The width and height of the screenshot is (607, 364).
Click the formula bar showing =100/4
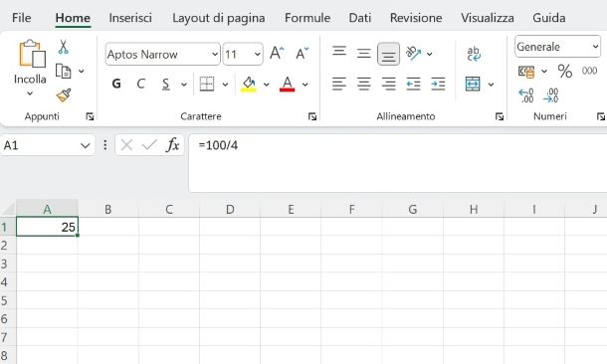398,163
